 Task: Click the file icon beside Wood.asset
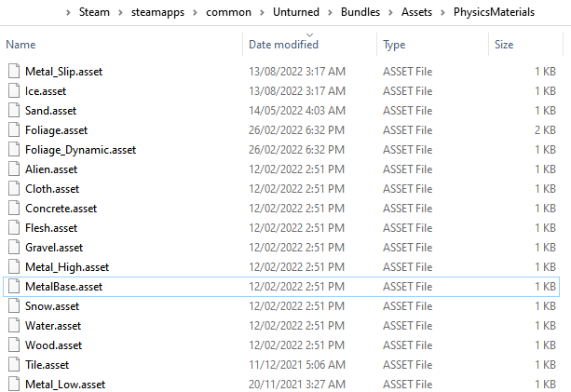(14, 345)
